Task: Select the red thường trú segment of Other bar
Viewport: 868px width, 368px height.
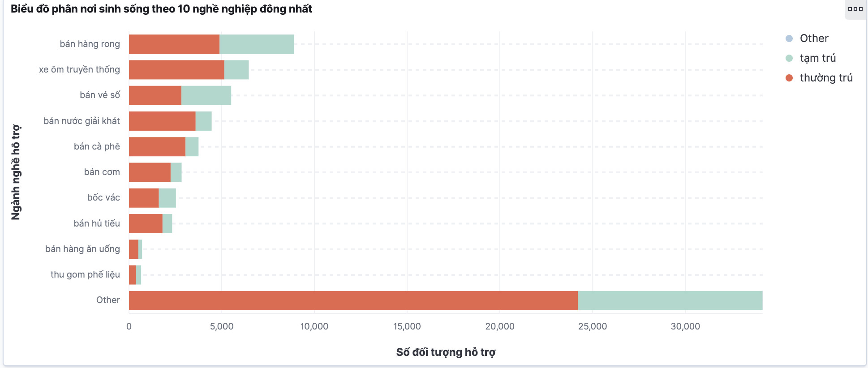Action: coord(353,300)
